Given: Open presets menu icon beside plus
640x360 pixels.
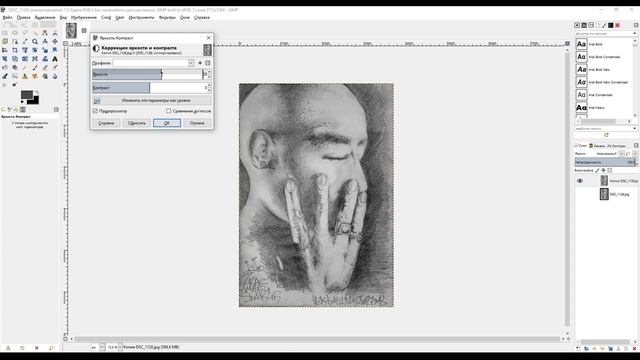Looking at the screenshot, I should 208,63.
